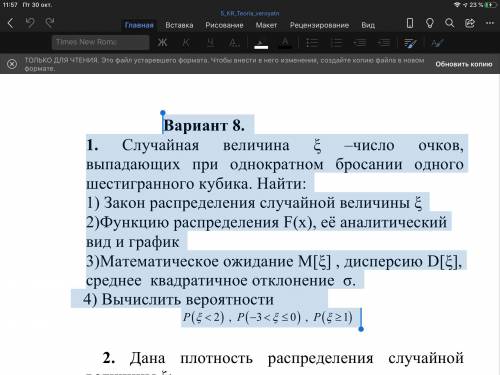The image size is (500, 375).
Task: Tap the formula P(ξ≥1)
Action: point(333,317)
